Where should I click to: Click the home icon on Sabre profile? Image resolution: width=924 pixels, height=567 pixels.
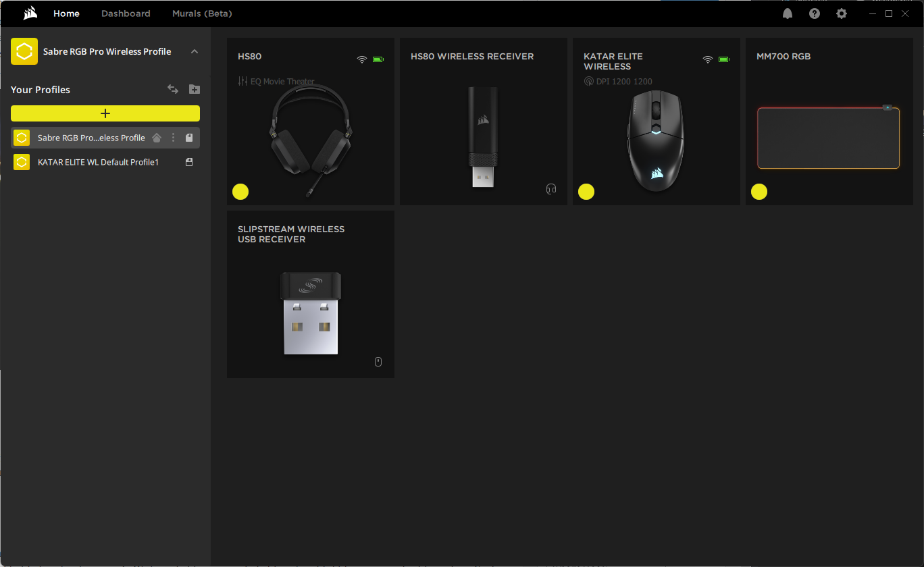pyautogui.click(x=157, y=138)
